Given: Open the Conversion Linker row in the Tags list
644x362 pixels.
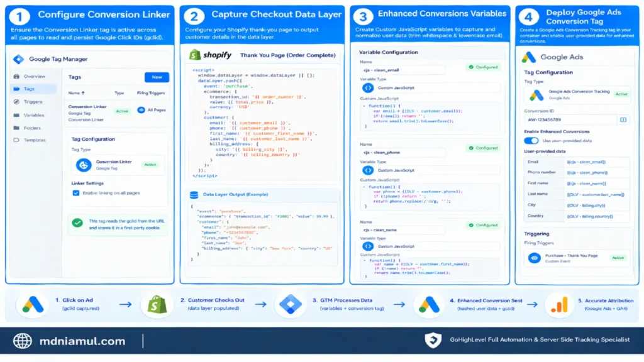Looking at the screenshot, I should 117,113.
